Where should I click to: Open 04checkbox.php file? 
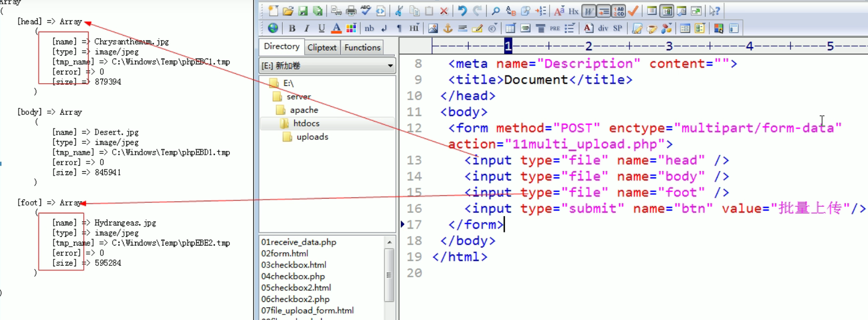pyautogui.click(x=293, y=276)
